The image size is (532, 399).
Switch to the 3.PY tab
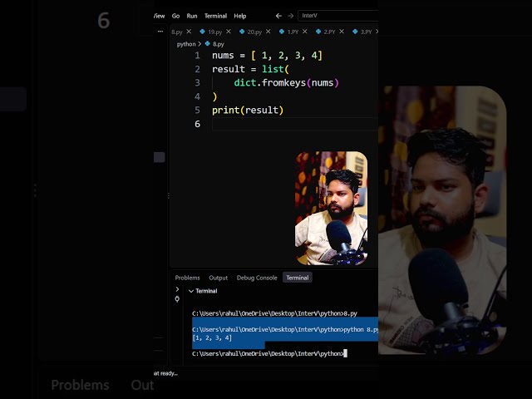[366, 32]
